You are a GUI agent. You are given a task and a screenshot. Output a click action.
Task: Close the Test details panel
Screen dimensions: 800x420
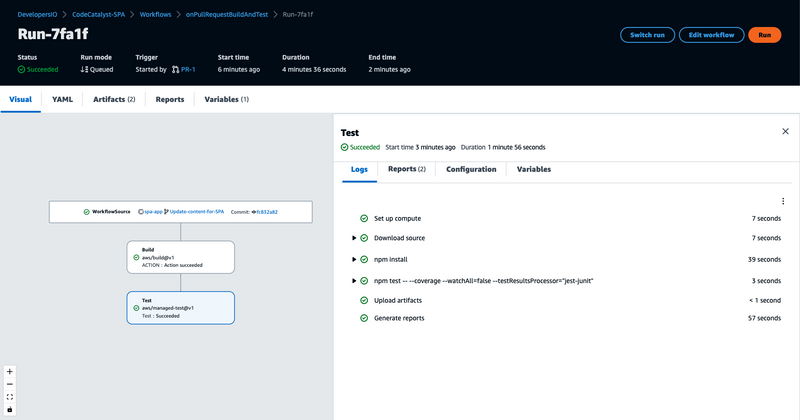click(785, 131)
